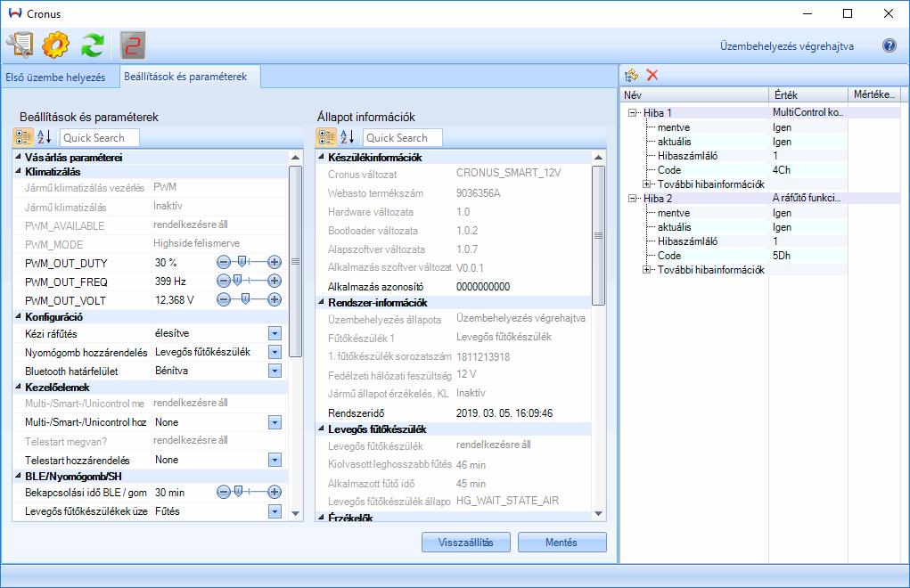Select the mentve row under Hiba 2

tap(673, 213)
